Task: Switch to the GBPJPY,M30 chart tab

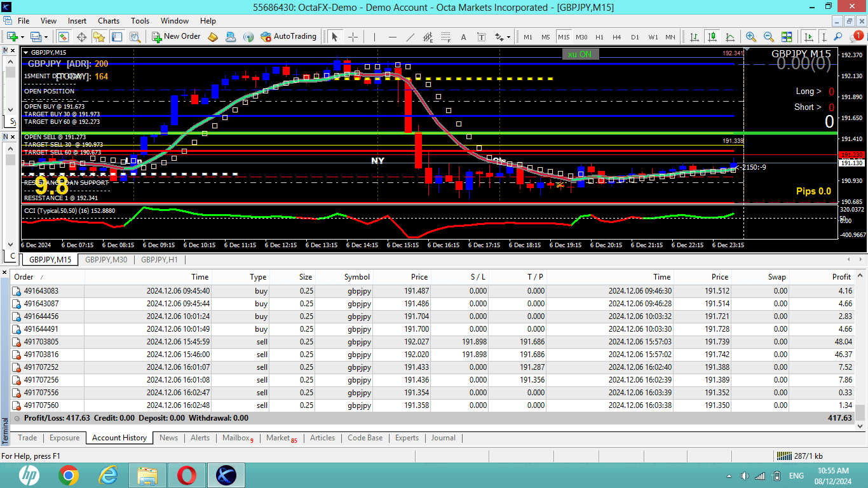Action: 106,260
